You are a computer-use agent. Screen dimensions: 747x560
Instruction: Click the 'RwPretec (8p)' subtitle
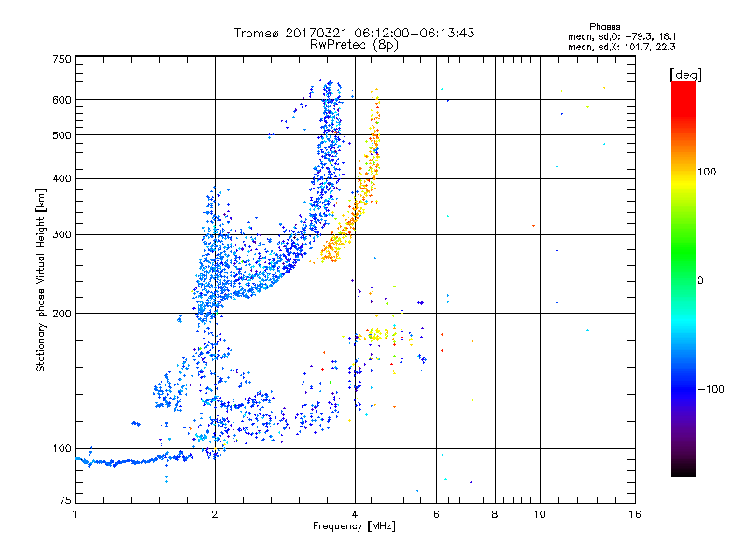tap(354, 45)
